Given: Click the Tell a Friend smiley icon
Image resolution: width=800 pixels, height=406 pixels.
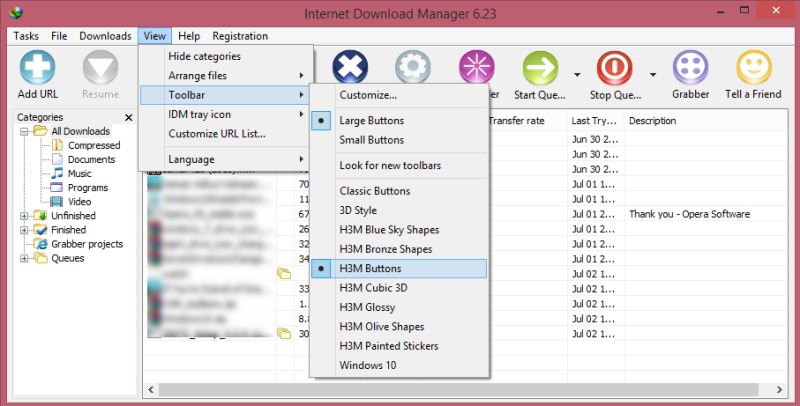Looking at the screenshot, I should tap(754, 67).
